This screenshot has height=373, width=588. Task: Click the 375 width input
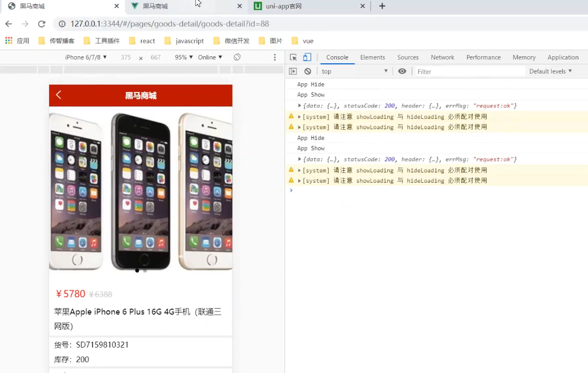[126, 57]
